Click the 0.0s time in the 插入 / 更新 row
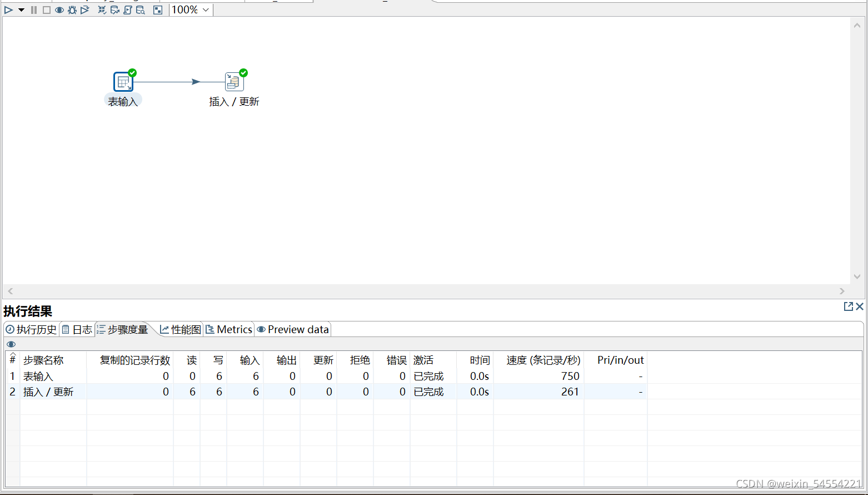Viewport: 868px width, 495px height. click(480, 392)
